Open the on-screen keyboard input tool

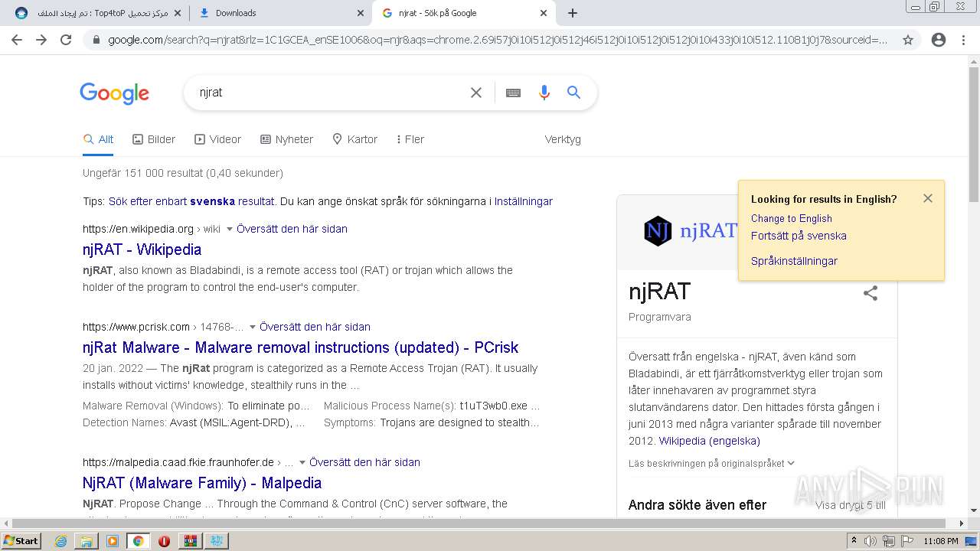point(513,93)
